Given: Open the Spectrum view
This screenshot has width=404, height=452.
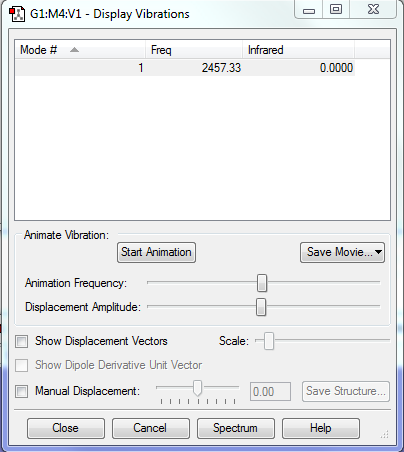Looking at the screenshot, I should pyautogui.click(x=236, y=428).
